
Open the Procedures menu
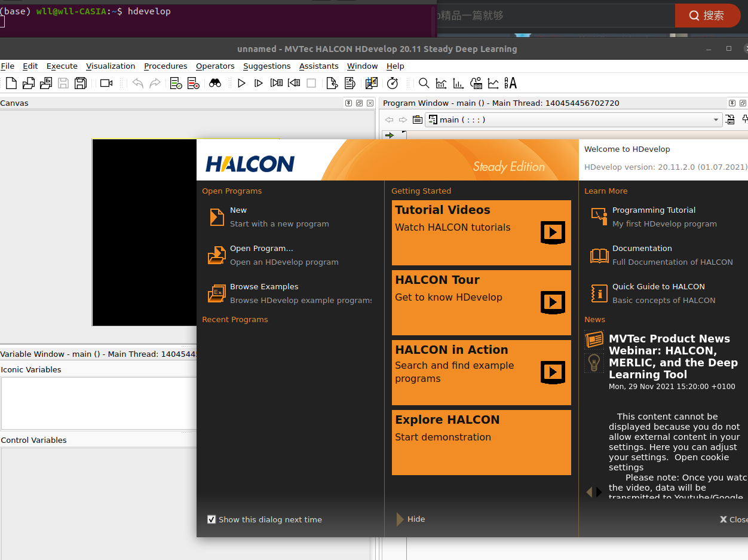(165, 66)
